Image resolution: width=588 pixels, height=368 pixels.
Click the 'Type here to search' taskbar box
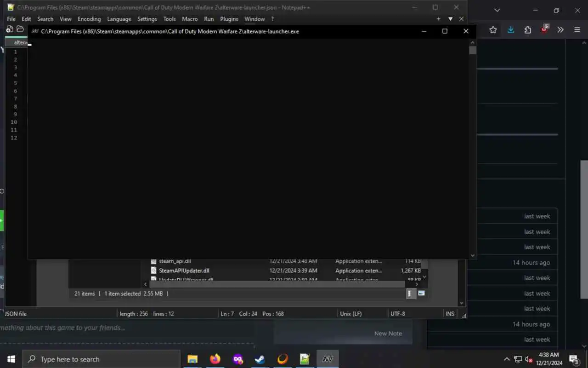[x=101, y=359]
